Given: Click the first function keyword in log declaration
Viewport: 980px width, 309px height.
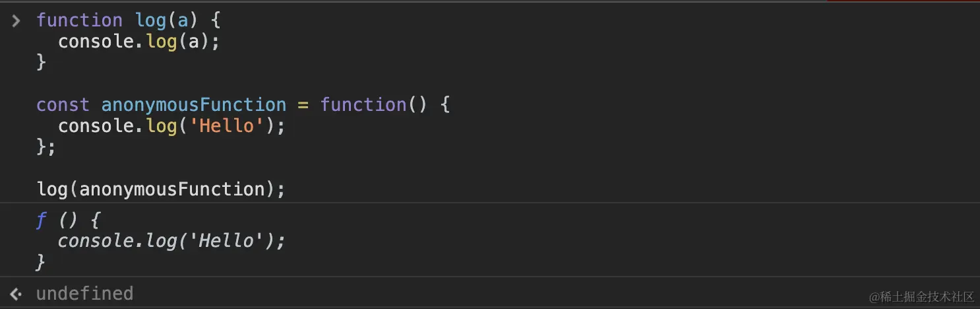Looking at the screenshot, I should [x=79, y=20].
